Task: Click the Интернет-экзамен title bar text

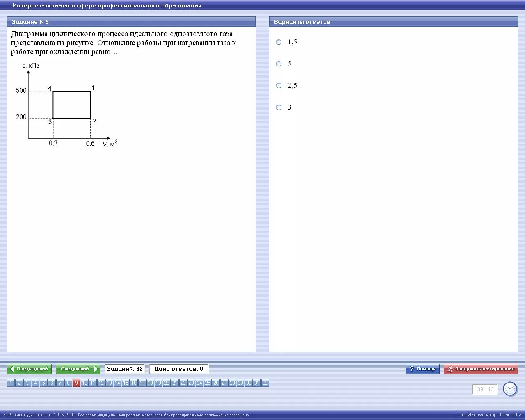Action: click(x=107, y=5)
